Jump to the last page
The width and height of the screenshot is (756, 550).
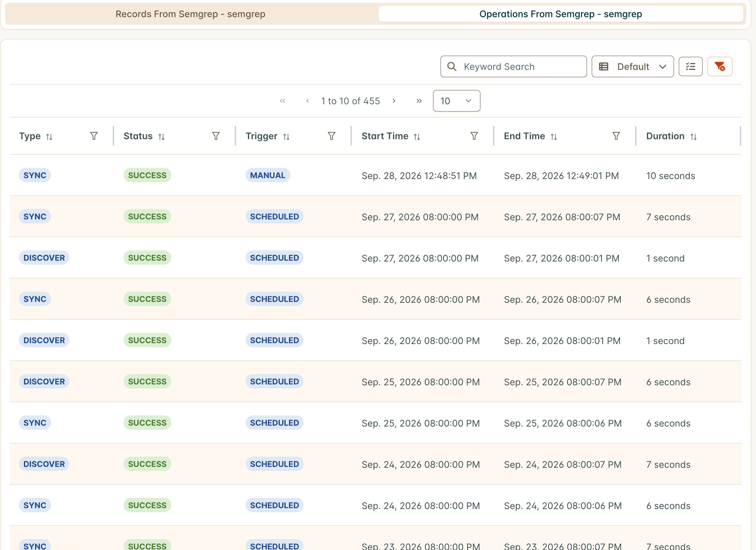[x=419, y=101]
